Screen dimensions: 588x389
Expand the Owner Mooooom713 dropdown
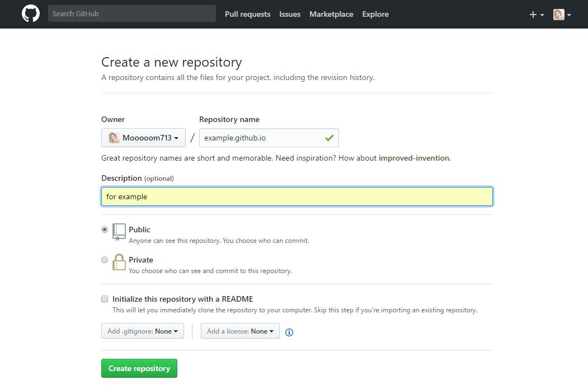[x=143, y=138]
